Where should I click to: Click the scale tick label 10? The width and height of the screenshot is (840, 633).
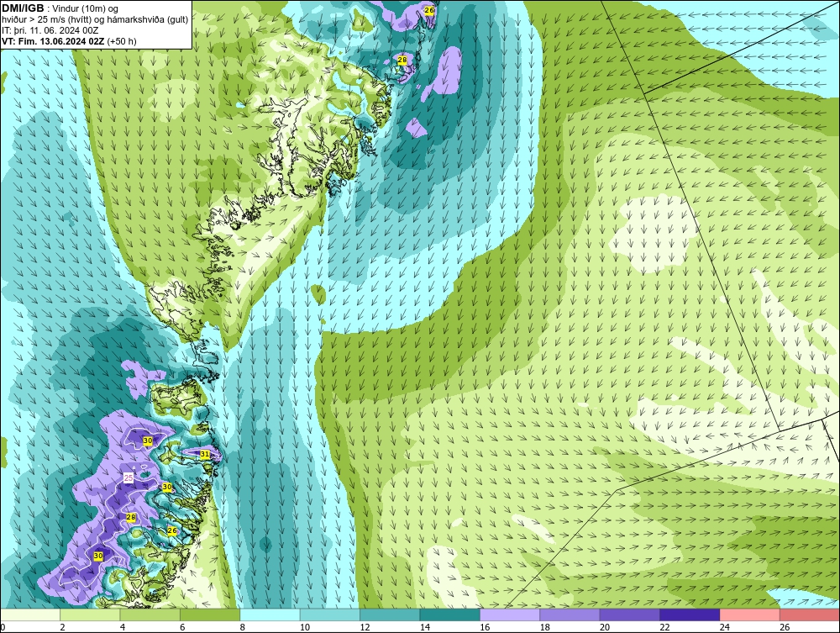(x=305, y=627)
